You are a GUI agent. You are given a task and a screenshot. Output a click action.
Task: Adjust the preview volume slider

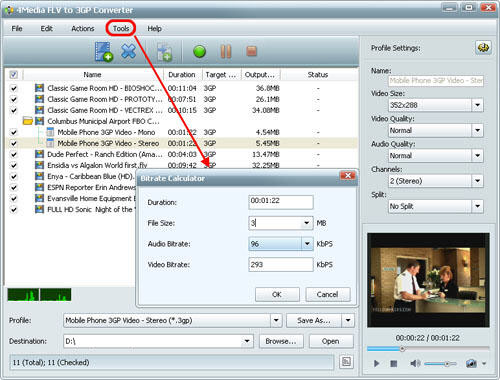[x=447, y=363]
